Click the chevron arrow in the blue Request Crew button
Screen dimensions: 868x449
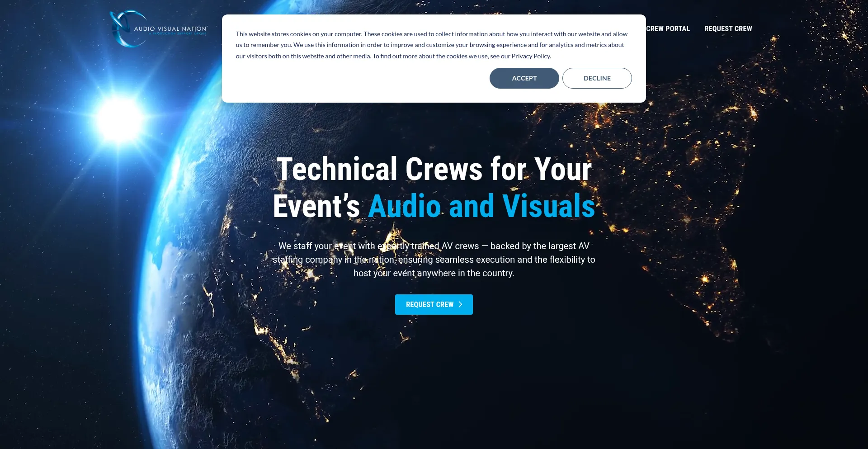(460, 305)
